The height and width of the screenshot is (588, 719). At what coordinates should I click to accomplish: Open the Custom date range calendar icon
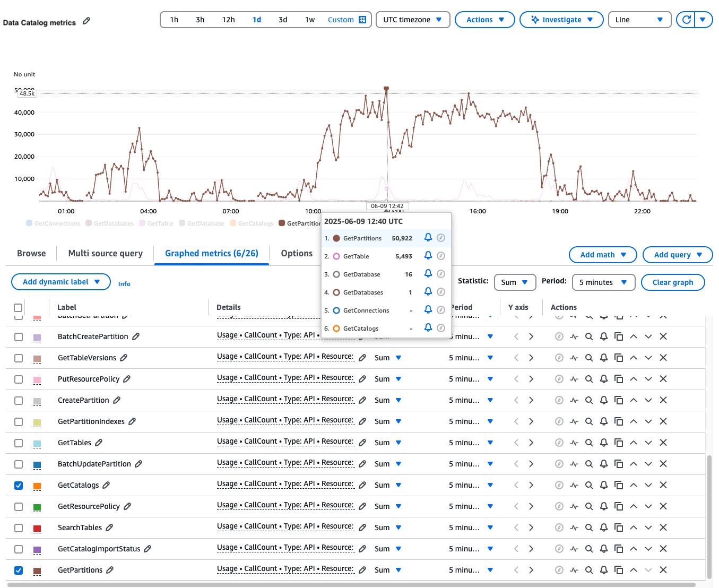(363, 20)
